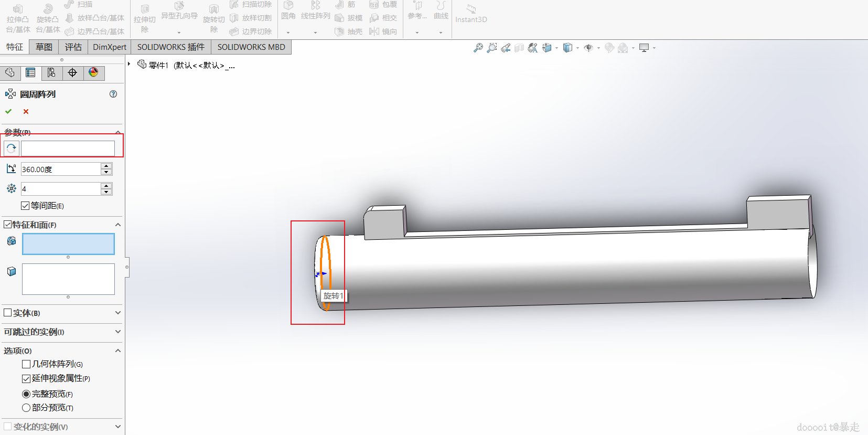This screenshot has width=868, height=435.
Task: Open the 圆角 dropdown arrow
Action: 288,33
